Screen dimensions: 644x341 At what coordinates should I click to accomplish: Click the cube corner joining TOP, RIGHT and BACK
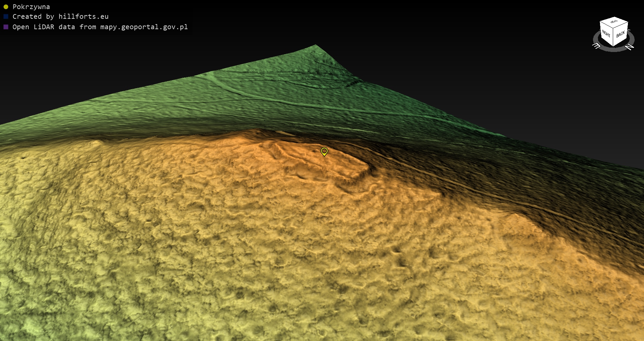[613, 28]
